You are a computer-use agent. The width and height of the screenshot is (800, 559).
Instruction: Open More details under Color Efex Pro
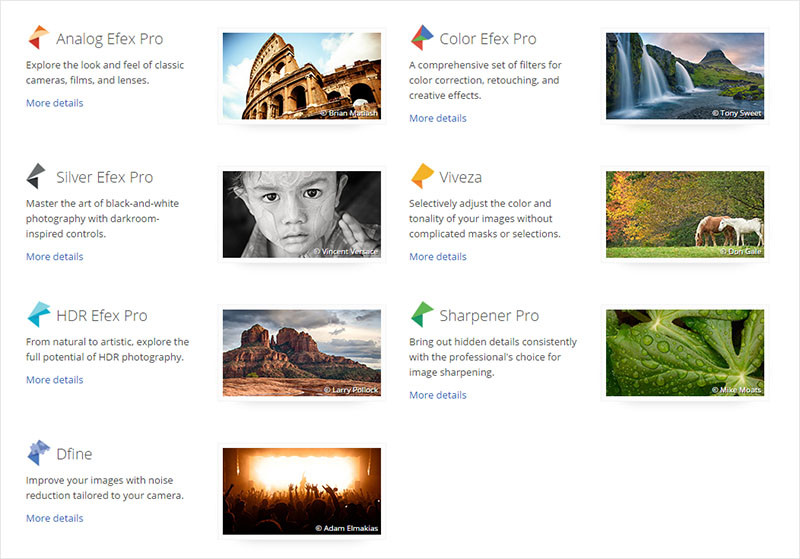click(x=438, y=118)
